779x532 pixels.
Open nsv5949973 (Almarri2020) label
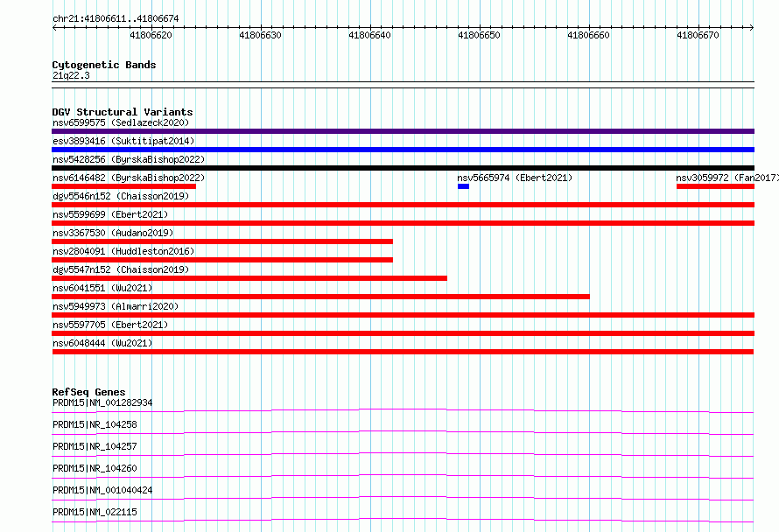[x=116, y=306]
